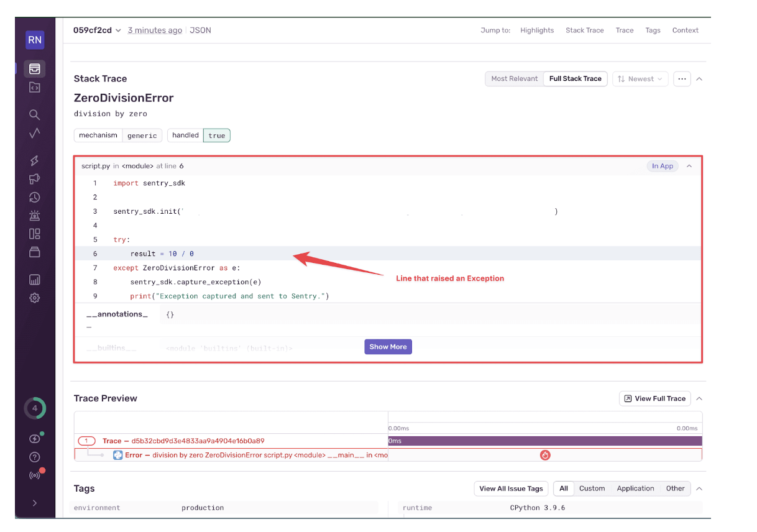Select the Releases clock icon
This screenshot has width=757, height=532.
coord(35,197)
